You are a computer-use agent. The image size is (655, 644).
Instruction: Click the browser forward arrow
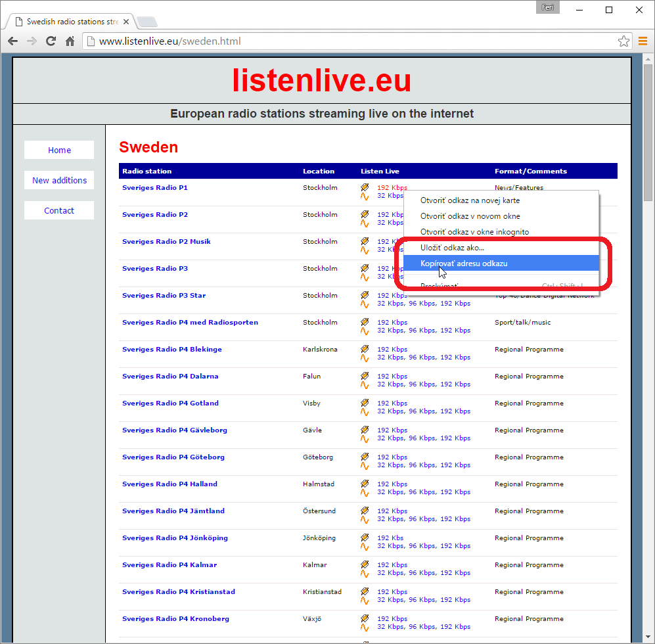(x=32, y=41)
